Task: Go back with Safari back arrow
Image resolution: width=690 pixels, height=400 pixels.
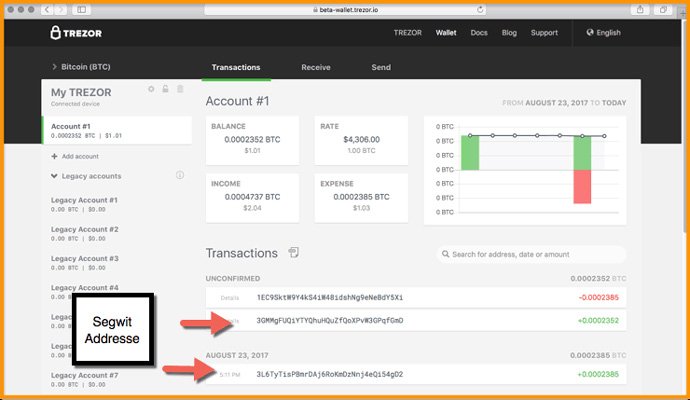Action: (x=47, y=9)
